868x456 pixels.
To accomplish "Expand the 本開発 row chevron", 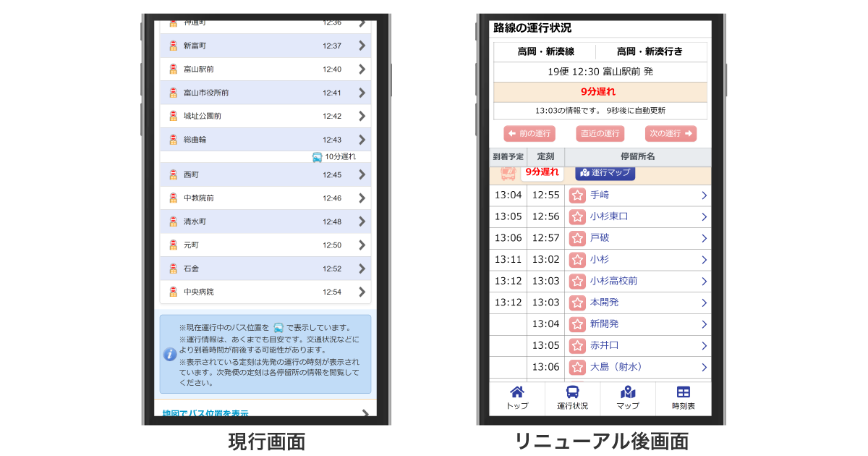I will pyautogui.click(x=704, y=303).
